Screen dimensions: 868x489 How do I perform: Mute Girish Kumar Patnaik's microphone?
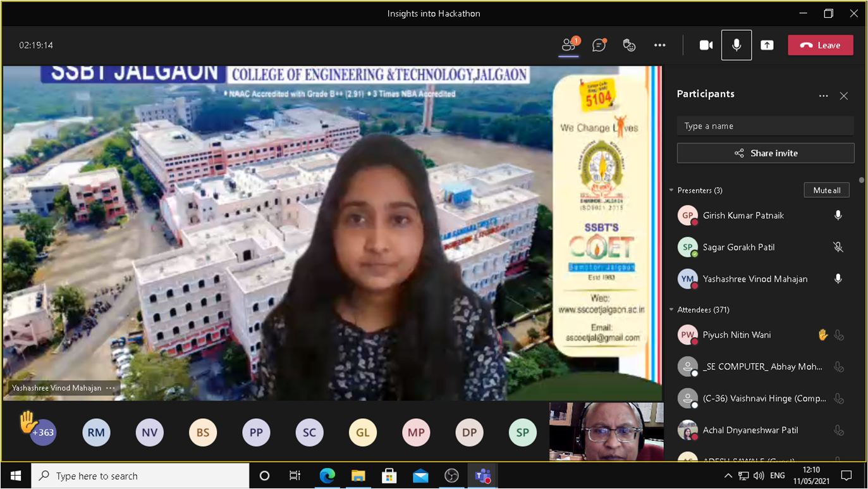(x=838, y=216)
